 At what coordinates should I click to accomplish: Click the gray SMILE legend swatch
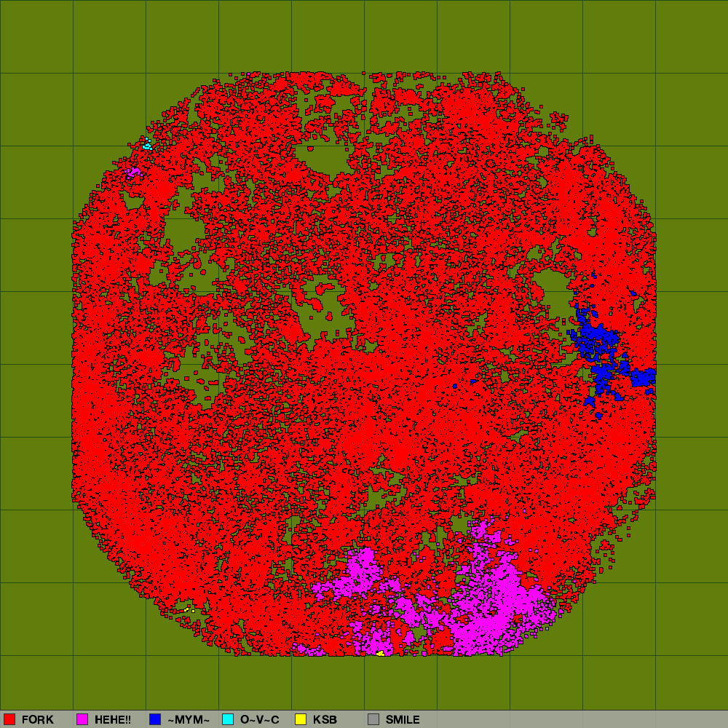(373, 719)
